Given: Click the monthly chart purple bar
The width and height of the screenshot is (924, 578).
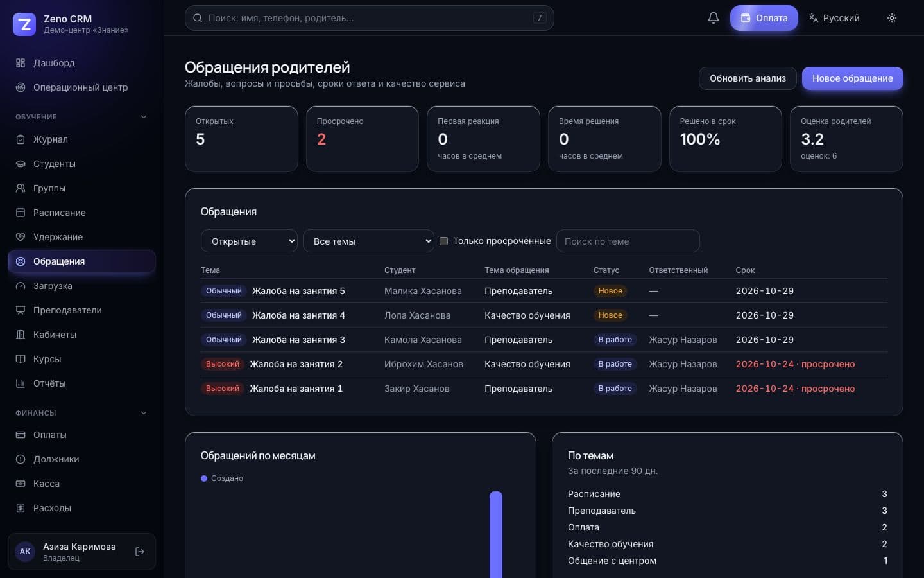Looking at the screenshot, I should tap(495, 534).
